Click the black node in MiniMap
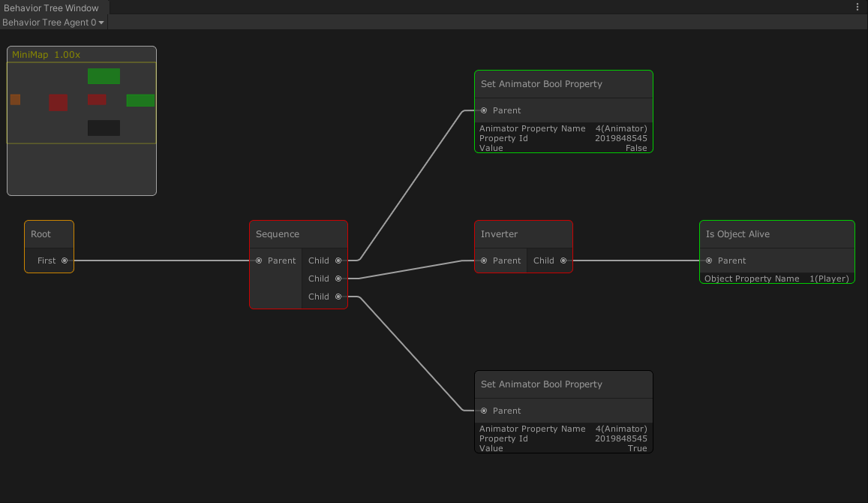868x503 pixels. click(104, 128)
